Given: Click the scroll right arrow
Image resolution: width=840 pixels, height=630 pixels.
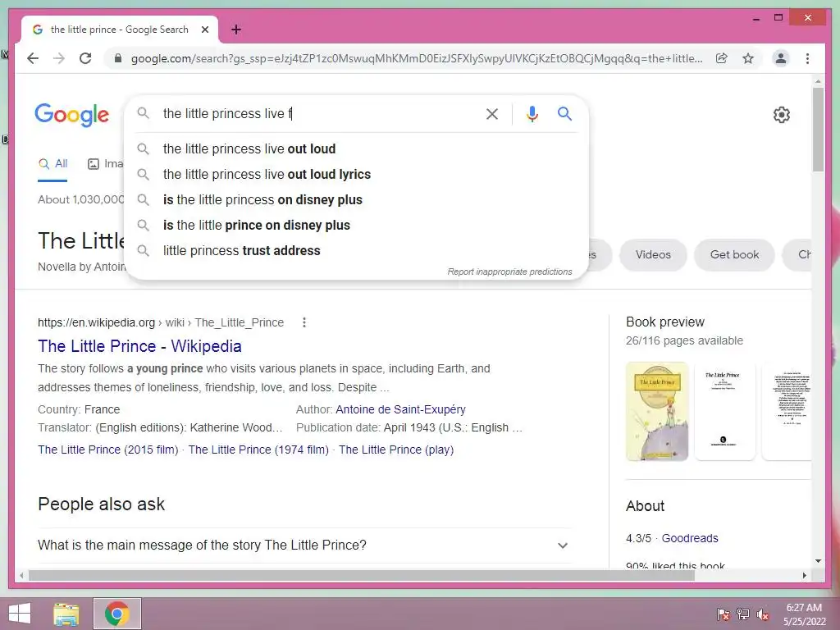Looking at the screenshot, I should click(x=804, y=576).
